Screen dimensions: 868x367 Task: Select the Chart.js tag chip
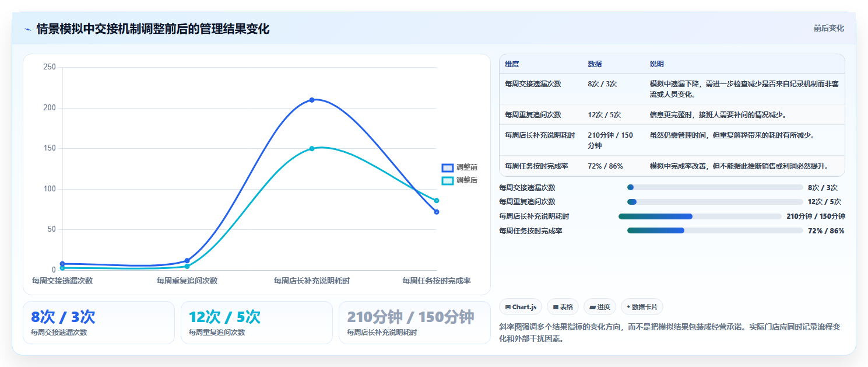(521, 307)
